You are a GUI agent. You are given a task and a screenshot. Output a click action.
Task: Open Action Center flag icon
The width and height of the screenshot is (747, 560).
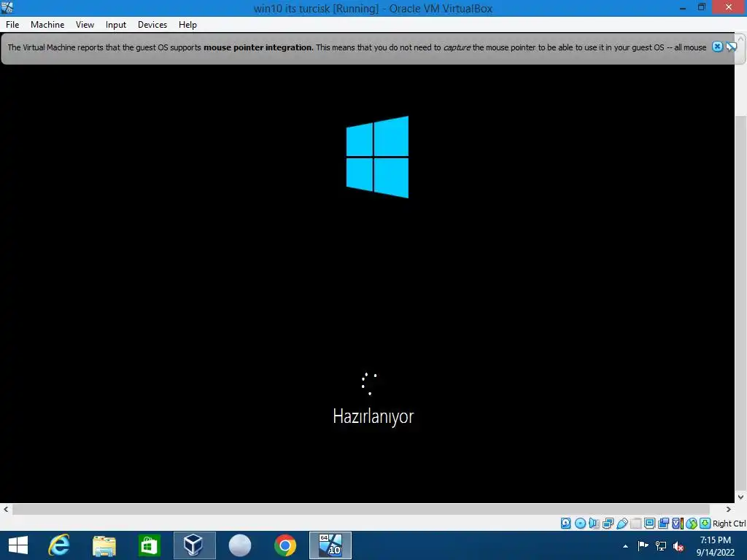[x=643, y=546]
